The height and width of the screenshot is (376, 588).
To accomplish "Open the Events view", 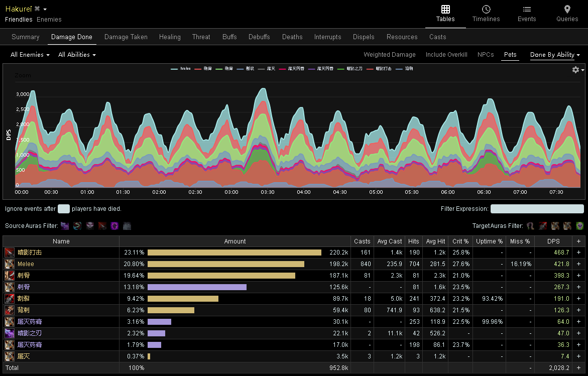I will (x=527, y=14).
